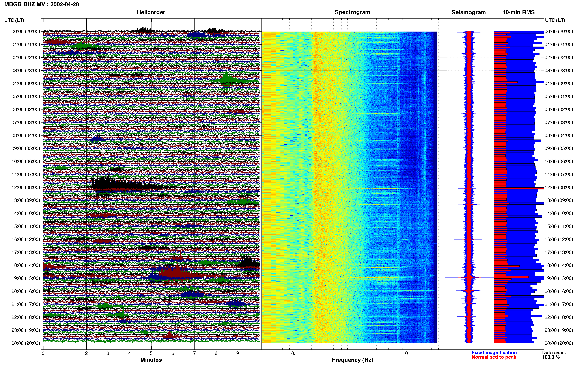This screenshot has width=588, height=368.
Task: Click '06:00 (02:00)' on the Helicorder time axis
Action: (x=26, y=109)
